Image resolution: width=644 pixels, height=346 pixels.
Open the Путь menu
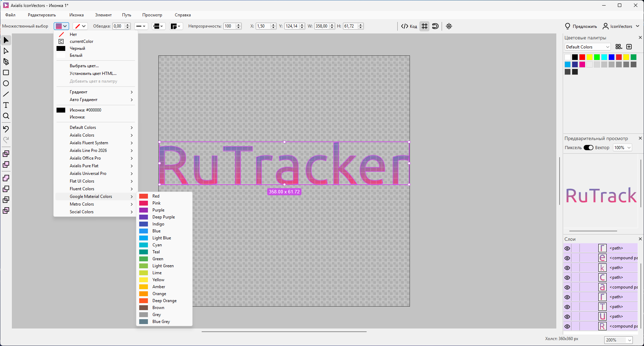pos(127,15)
